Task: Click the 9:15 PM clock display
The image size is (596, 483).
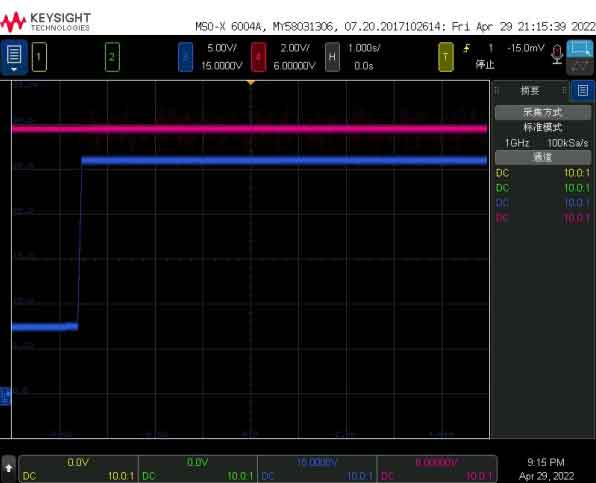Action: [546, 462]
